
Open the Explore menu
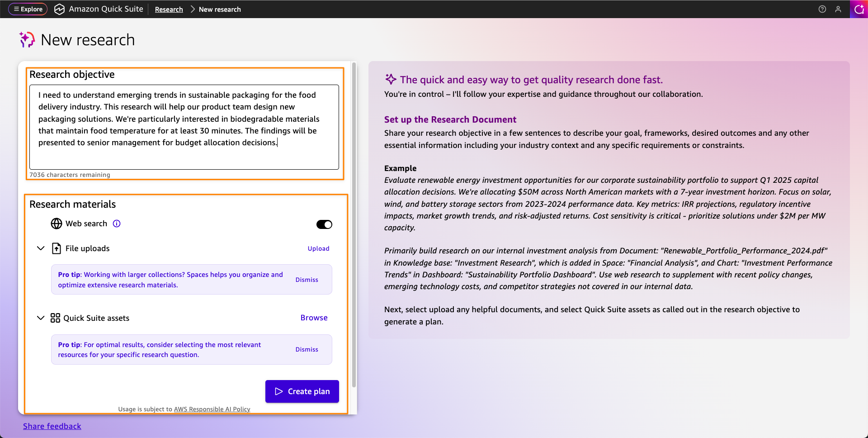[28, 9]
